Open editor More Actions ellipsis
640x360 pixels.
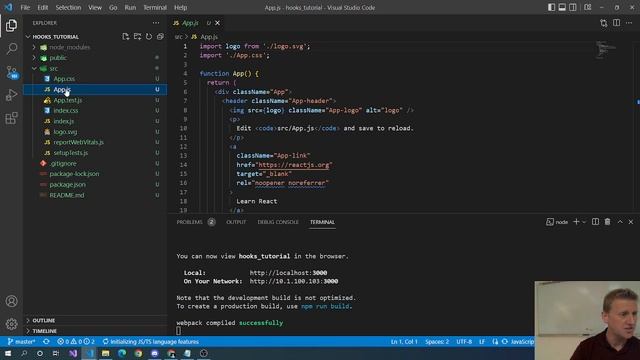629,23
